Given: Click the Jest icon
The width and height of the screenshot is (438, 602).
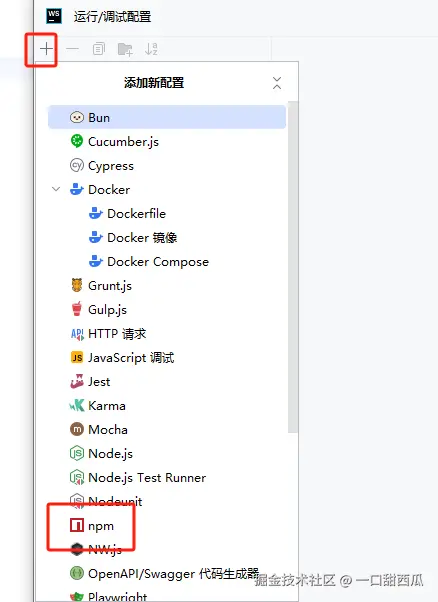Looking at the screenshot, I should pyautogui.click(x=77, y=381).
